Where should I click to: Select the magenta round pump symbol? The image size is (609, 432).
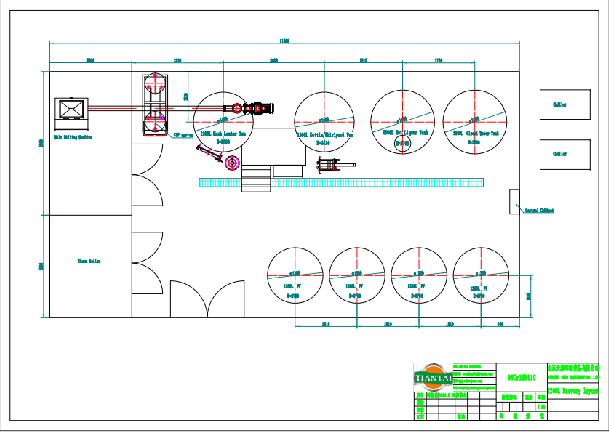232,163
